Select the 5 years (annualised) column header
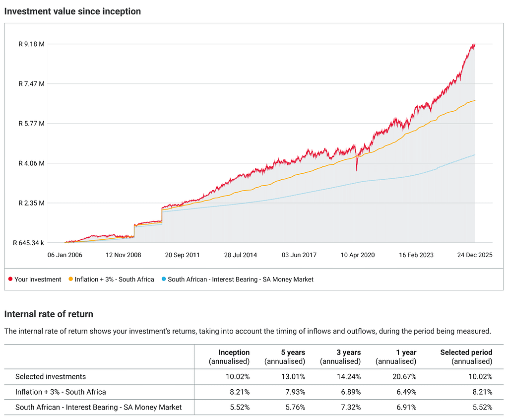This screenshot has width=508, height=420. tap(285, 357)
